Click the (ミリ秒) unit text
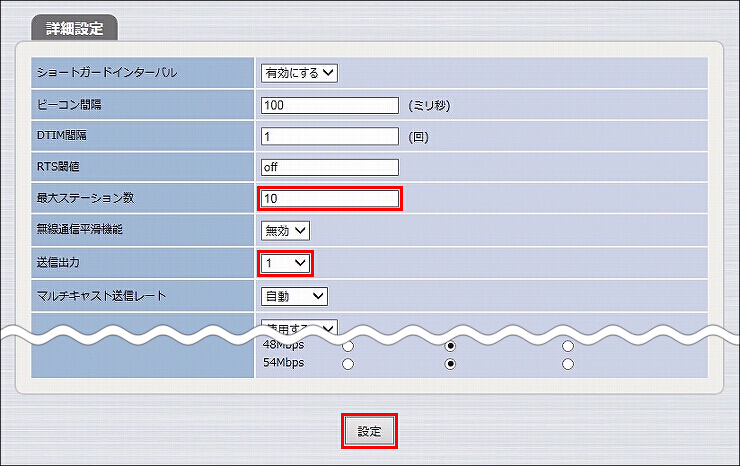This screenshot has width=740, height=466. (429, 105)
